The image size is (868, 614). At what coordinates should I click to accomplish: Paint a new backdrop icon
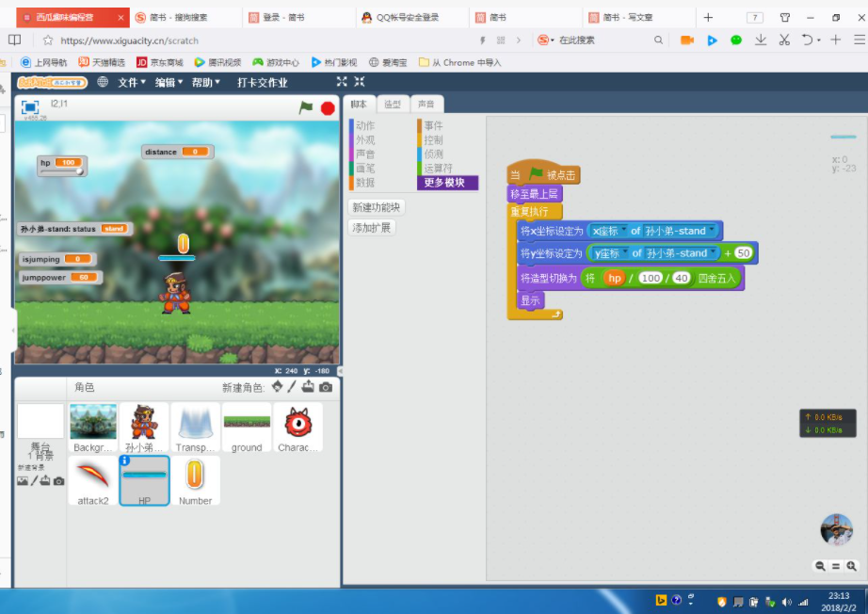tap(34, 480)
